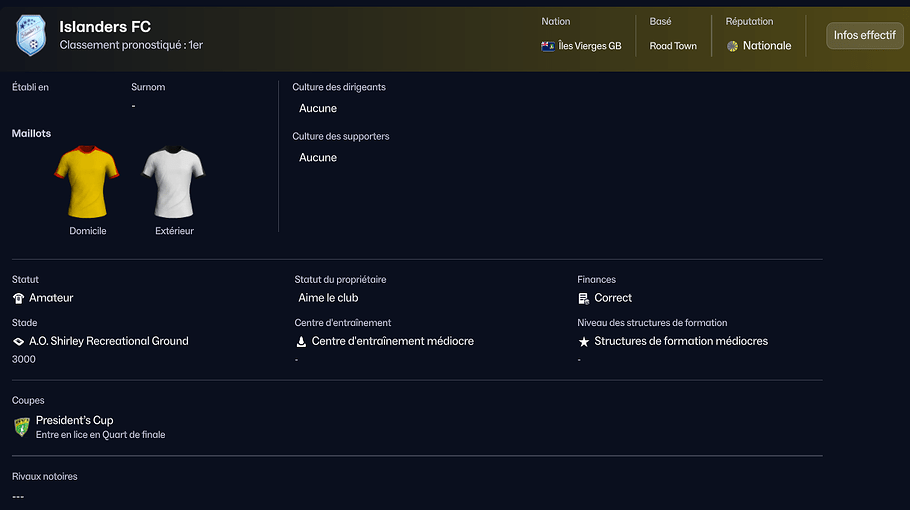Click Structures de formation médiocres label
The height and width of the screenshot is (510, 910).
coord(681,341)
